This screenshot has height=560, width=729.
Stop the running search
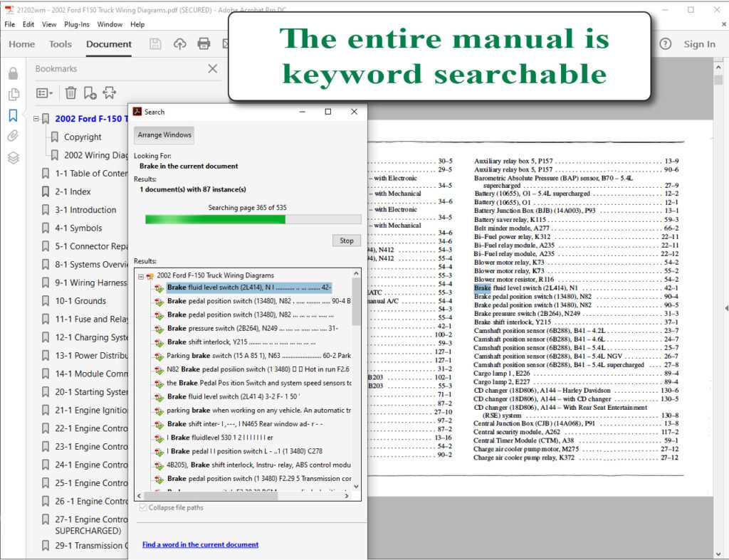(x=347, y=241)
